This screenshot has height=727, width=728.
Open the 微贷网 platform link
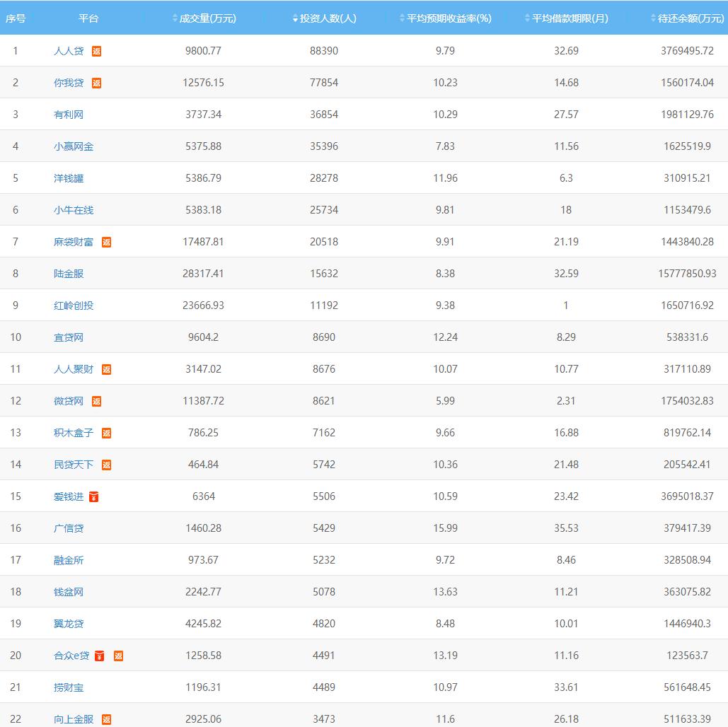pos(69,401)
